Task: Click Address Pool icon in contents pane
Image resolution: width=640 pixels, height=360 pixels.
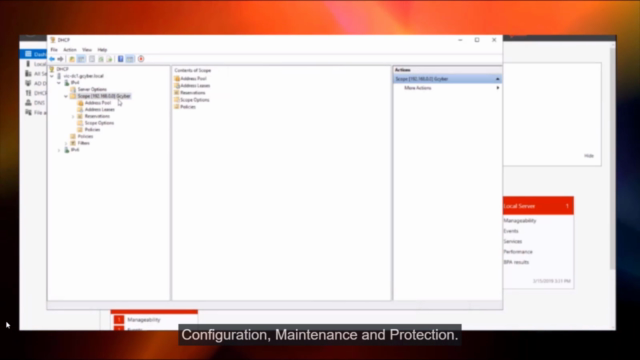Action: click(x=177, y=78)
